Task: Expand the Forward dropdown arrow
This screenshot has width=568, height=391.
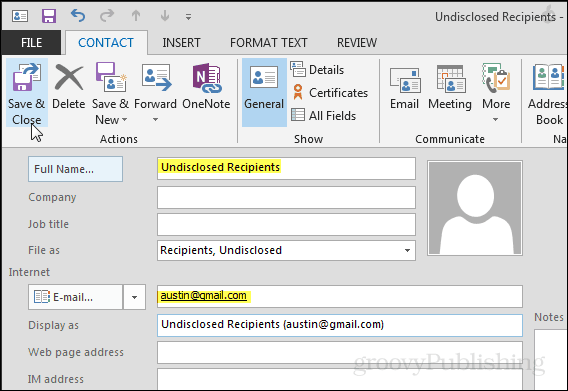Action: [155, 119]
